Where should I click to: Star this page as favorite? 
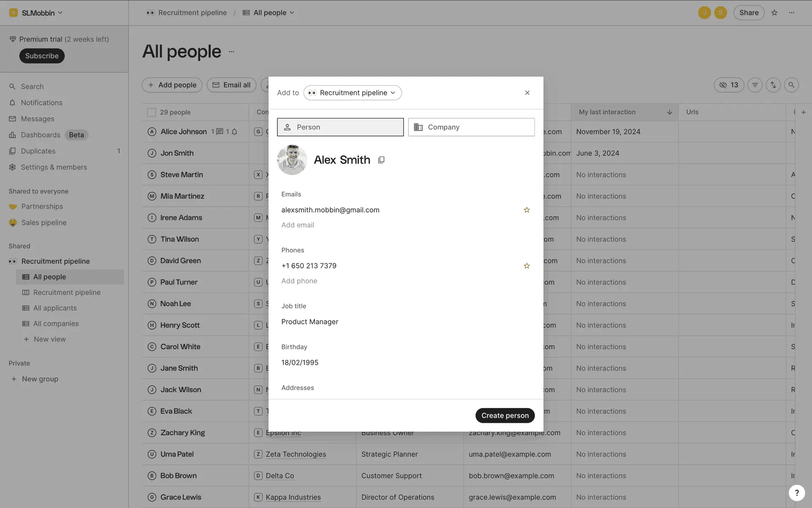[x=774, y=13]
